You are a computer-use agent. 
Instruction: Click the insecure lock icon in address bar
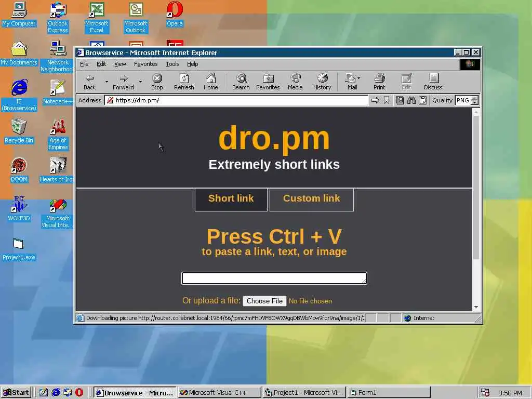[110, 100]
